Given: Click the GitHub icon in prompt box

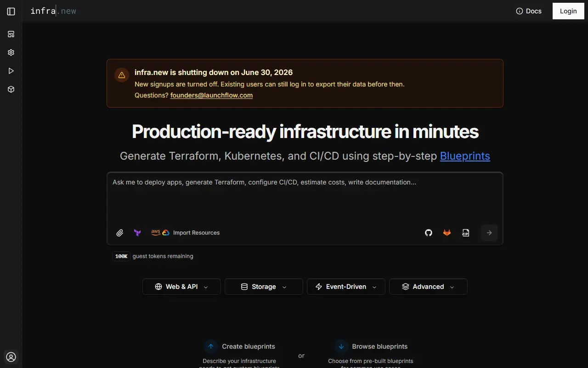Looking at the screenshot, I should click(x=429, y=233).
